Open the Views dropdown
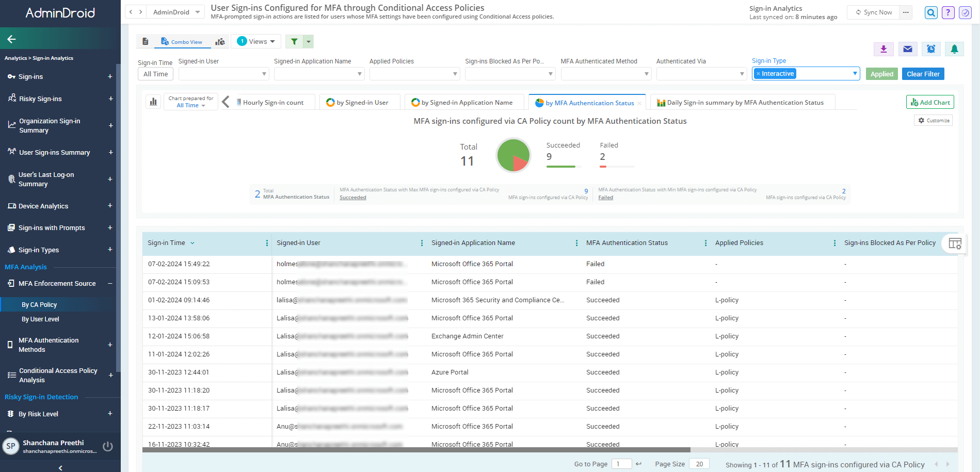This screenshot has height=472, width=980. [x=256, y=42]
